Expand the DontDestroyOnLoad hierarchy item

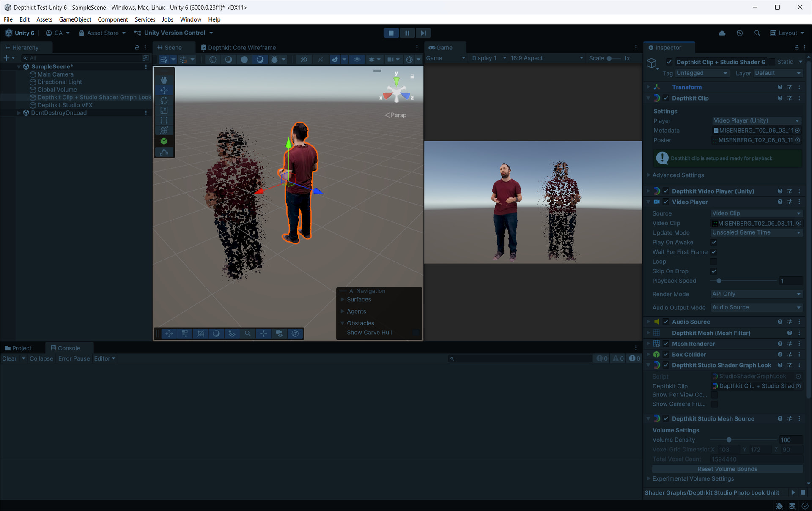pyautogui.click(x=19, y=113)
